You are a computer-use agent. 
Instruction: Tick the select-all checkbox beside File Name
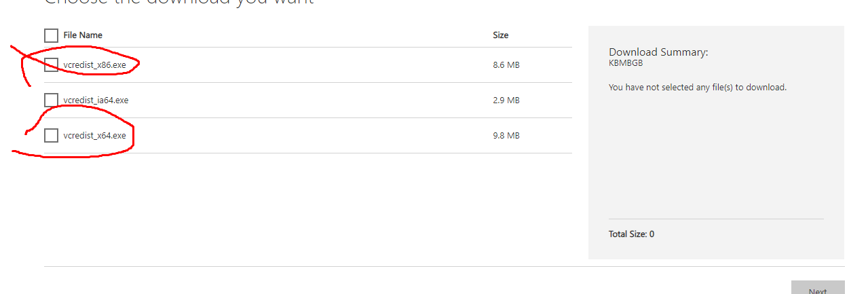click(51, 35)
